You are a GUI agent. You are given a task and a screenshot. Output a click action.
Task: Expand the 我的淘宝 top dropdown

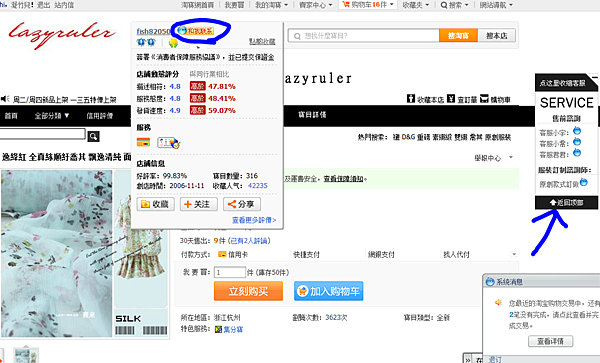pos(271,5)
